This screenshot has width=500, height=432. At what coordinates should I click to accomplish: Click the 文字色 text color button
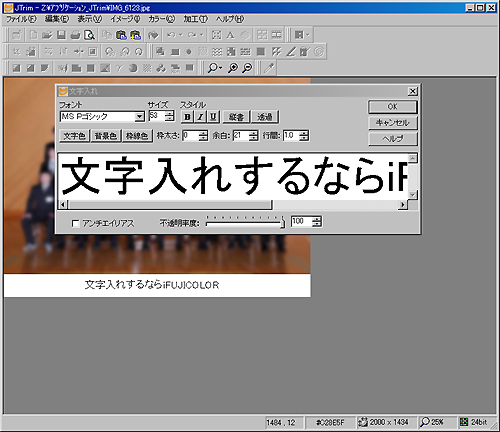[x=75, y=136]
